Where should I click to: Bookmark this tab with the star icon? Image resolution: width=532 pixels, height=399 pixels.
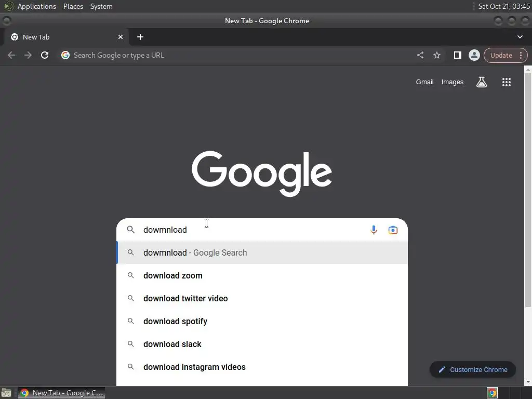click(436, 55)
